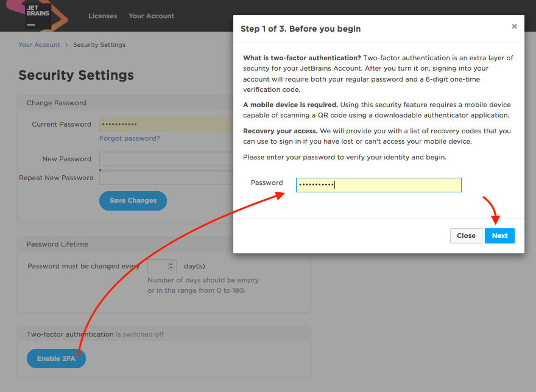Click the Security Settings page heading
This screenshot has height=392, width=536.
coord(76,75)
